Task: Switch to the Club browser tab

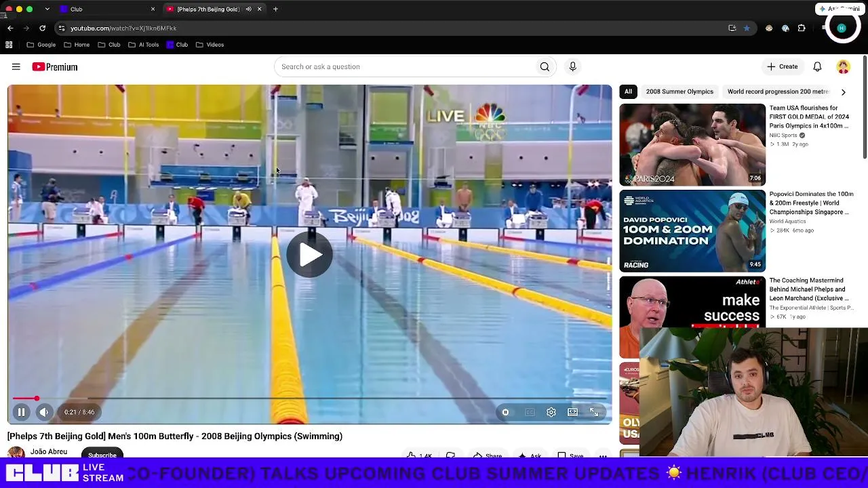Action: tap(106, 9)
